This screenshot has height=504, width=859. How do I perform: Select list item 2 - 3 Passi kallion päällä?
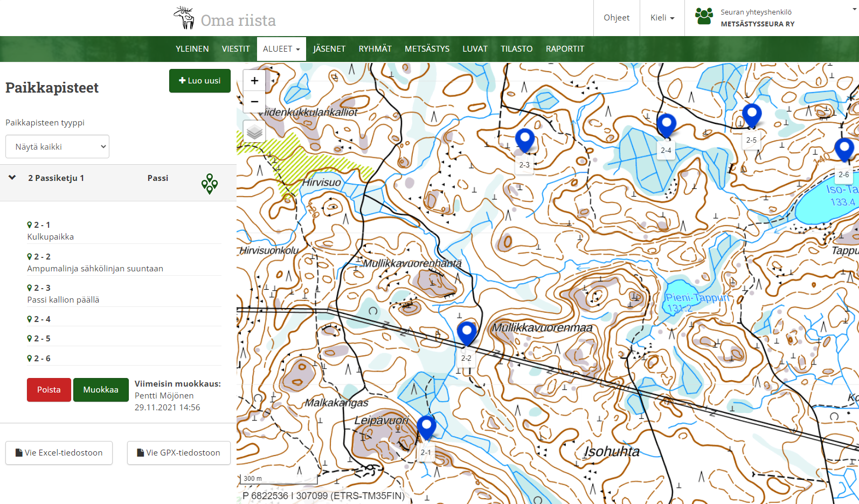coord(63,294)
